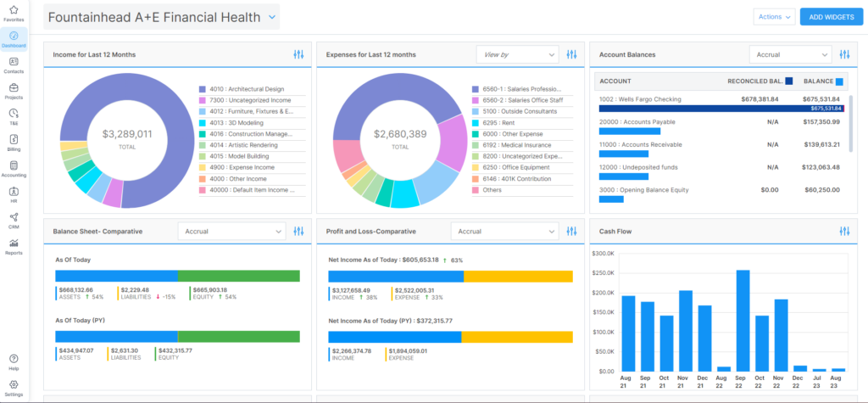This screenshot has width=868, height=403.
Task: Toggle the Reconciled Bal. legend square
Action: coord(789,81)
